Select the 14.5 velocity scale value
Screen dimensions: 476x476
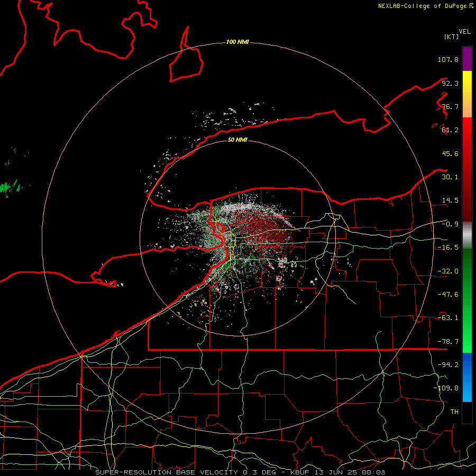tap(450, 200)
